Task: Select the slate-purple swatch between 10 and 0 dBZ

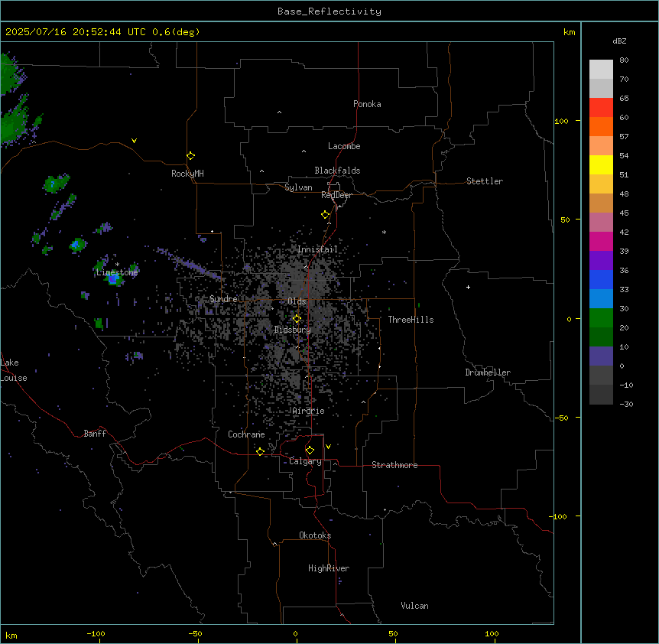Action: tap(601, 356)
